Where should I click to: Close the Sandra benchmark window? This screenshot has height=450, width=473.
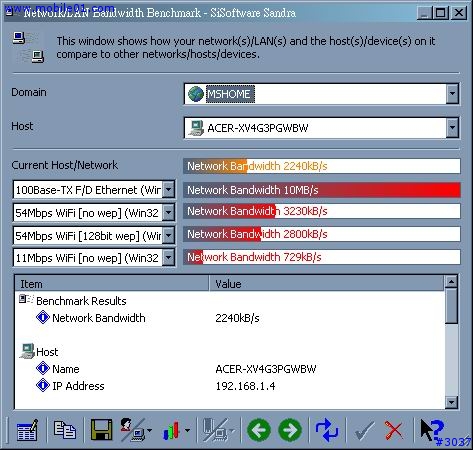click(x=459, y=13)
